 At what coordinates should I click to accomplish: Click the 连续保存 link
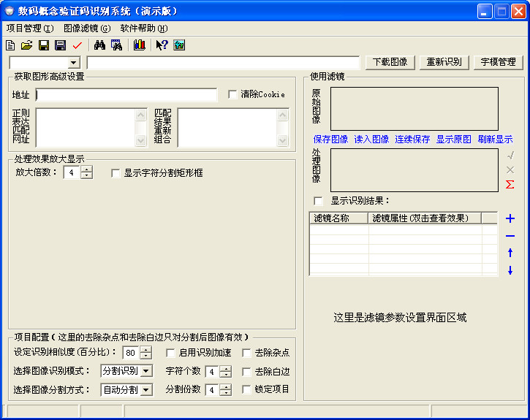tap(412, 139)
